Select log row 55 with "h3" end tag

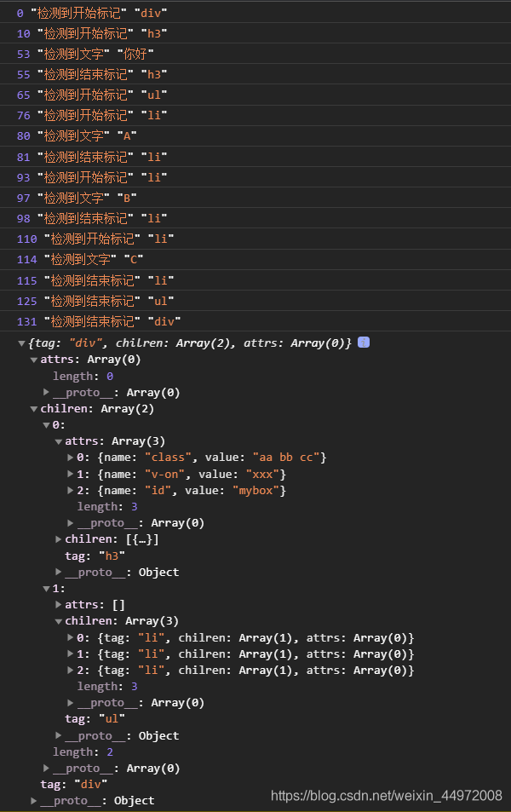tap(255, 74)
